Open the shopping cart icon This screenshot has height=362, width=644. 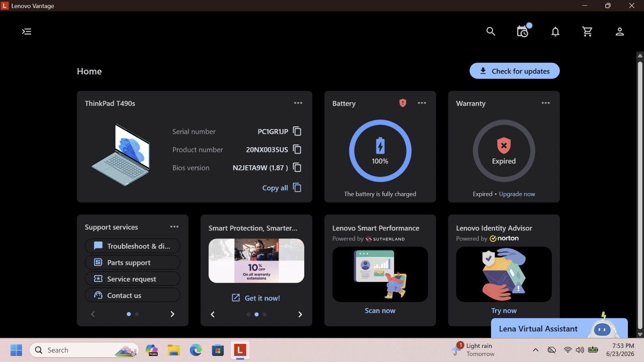coord(587,31)
